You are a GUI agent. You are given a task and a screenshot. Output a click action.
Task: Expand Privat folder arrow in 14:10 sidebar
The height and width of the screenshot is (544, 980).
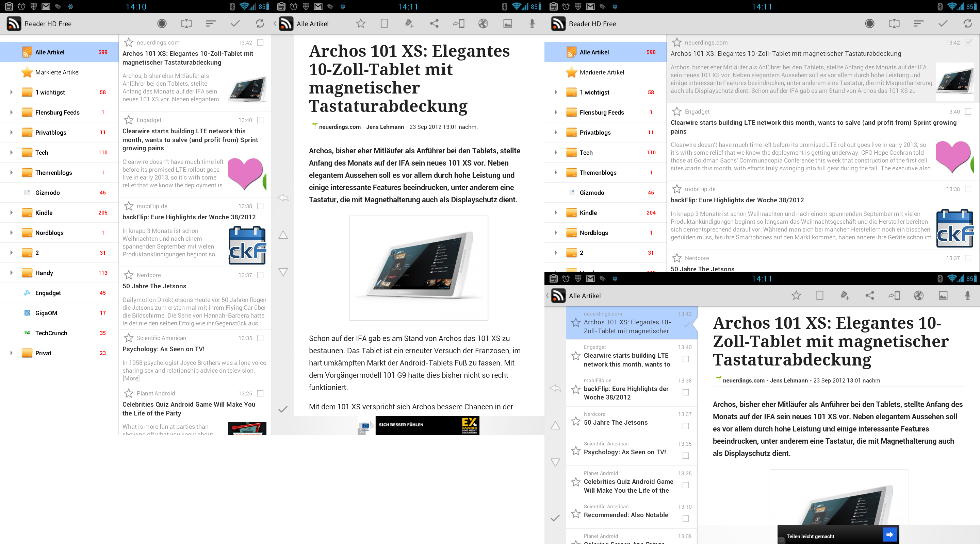[12, 353]
